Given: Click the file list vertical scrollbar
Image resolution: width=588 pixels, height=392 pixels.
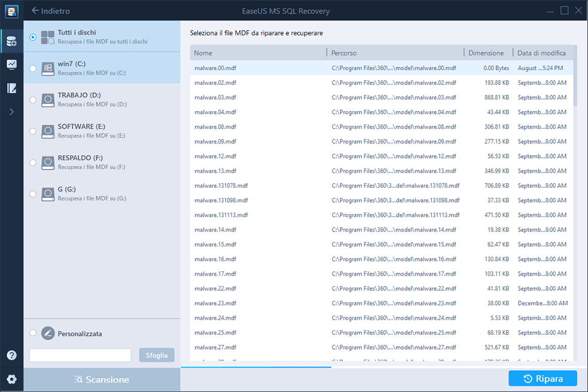Looking at the screenshot, I should tap(575, 76).
